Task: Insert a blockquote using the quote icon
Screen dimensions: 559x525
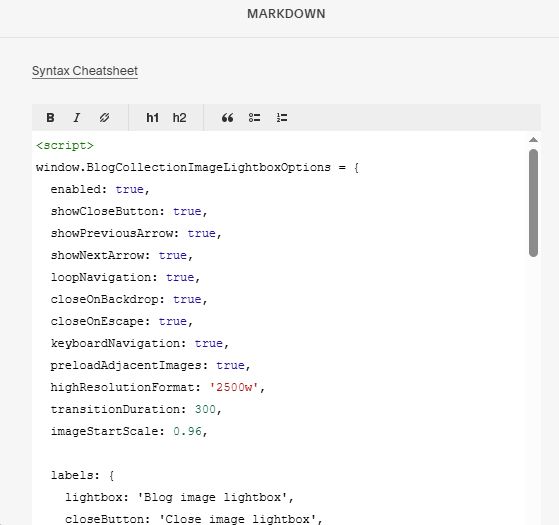Action: (x=227, y=118)
